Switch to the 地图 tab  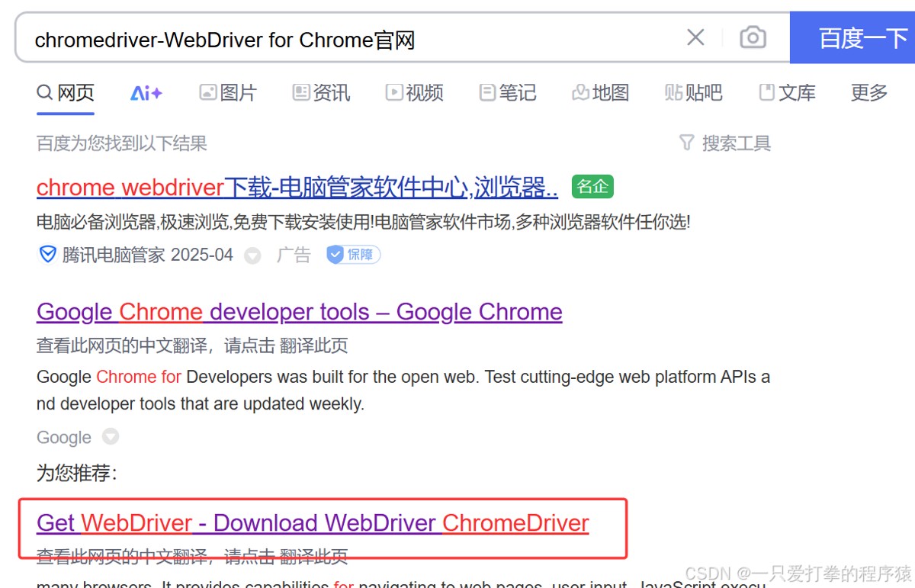pos(601,93)
